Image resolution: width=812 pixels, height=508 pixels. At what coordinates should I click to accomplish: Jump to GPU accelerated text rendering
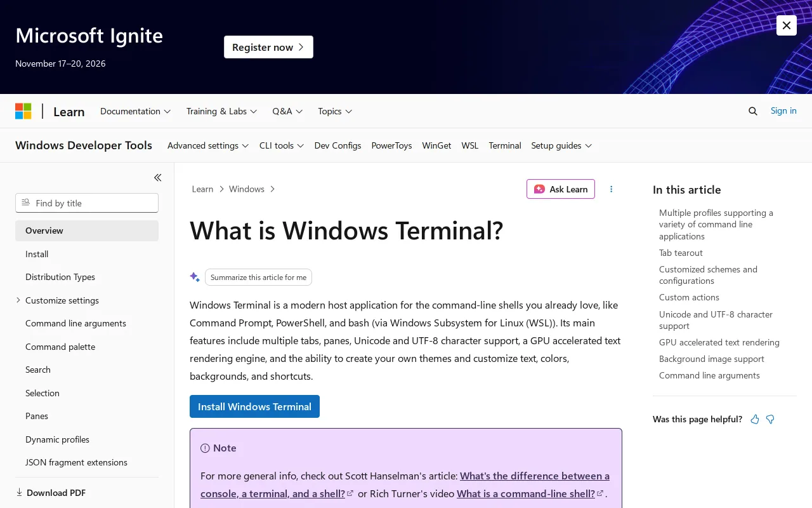719,342
